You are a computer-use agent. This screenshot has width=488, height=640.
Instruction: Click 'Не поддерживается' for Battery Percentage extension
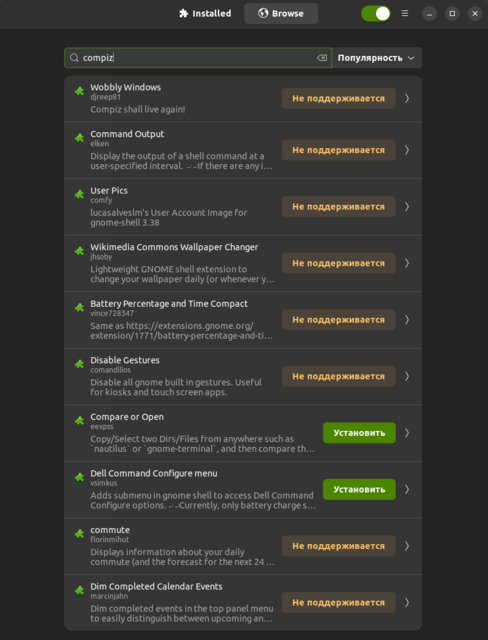[339, 320]
